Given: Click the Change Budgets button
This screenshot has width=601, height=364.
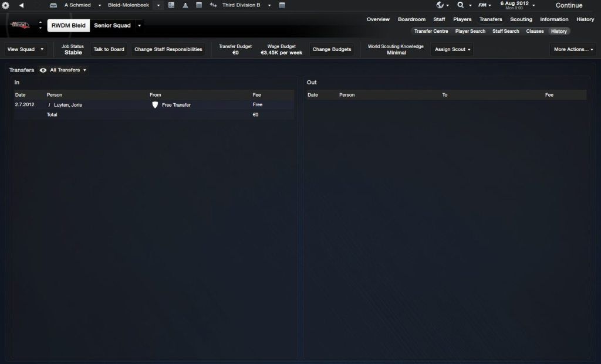Looking at the screenshot, I should click(x=332, y=49).
